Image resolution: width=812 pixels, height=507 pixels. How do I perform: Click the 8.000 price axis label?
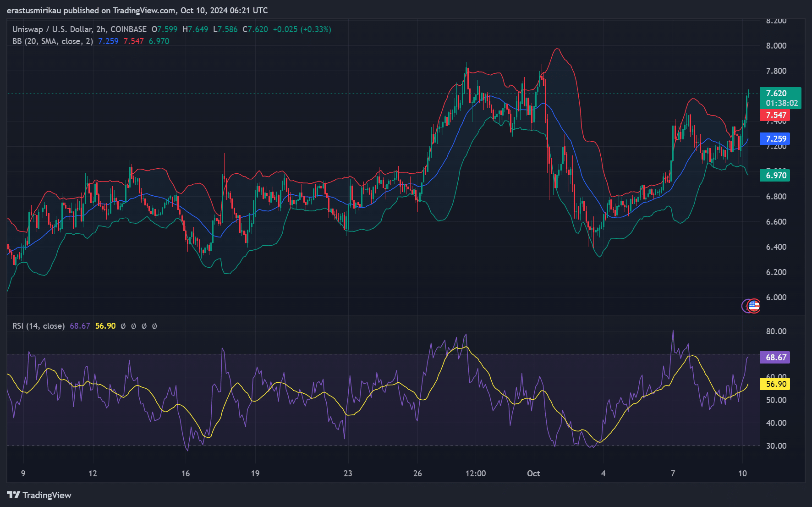(776, 46)
